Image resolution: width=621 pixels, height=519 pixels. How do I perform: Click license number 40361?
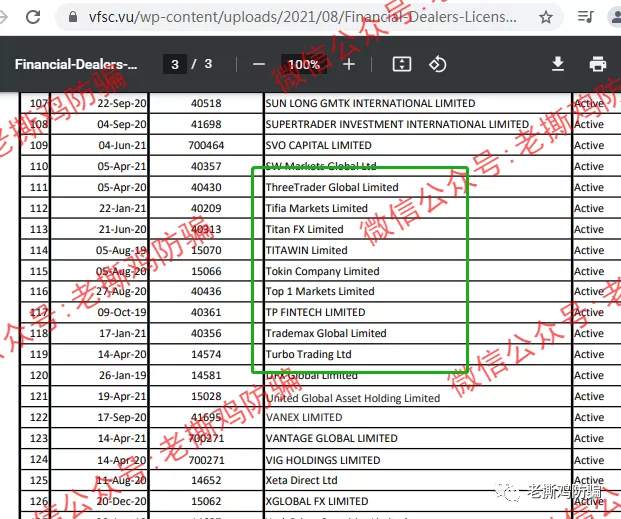point(206,313)
